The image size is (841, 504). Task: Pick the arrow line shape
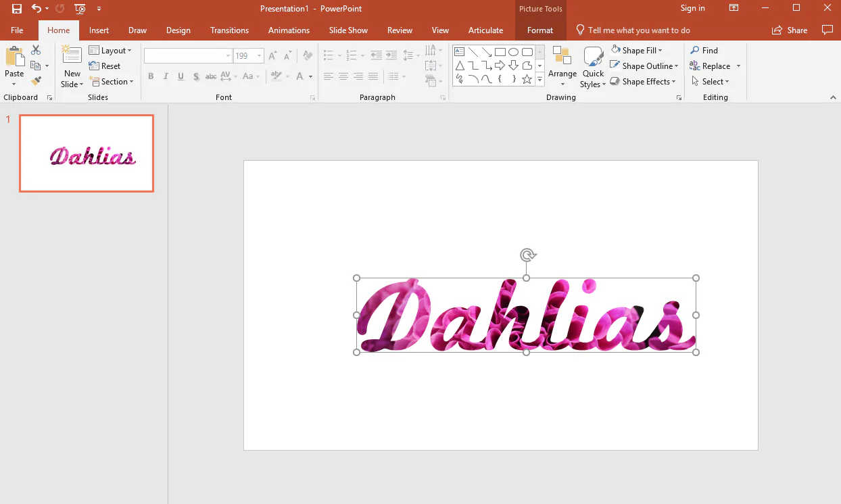[x=487, y=52]
